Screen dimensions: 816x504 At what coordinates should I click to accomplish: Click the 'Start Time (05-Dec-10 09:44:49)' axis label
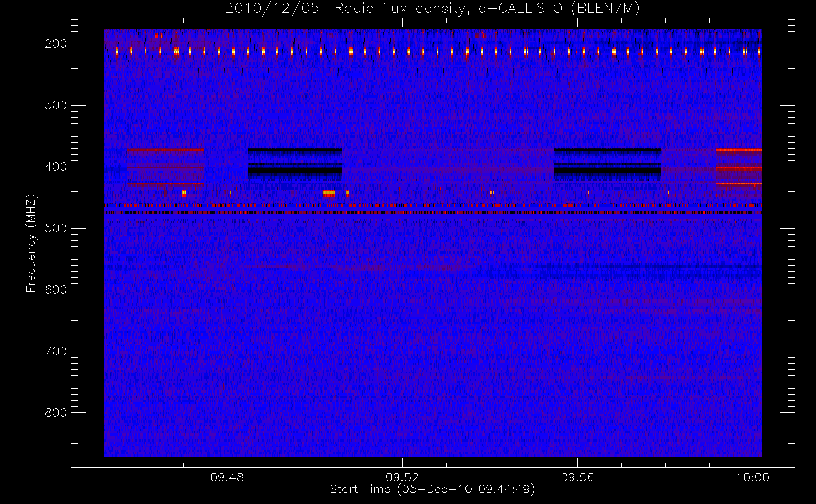point(432,489)
